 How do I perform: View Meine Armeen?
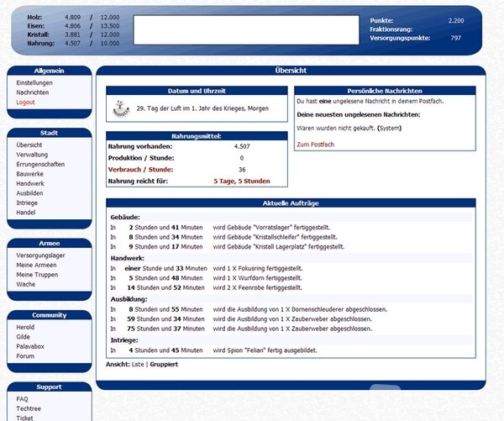click(x=37, y=265)
